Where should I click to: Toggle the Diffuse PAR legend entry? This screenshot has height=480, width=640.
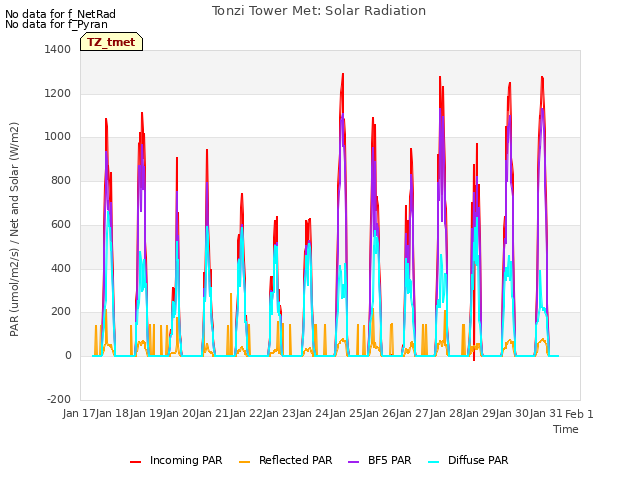[x=468, y=460]
